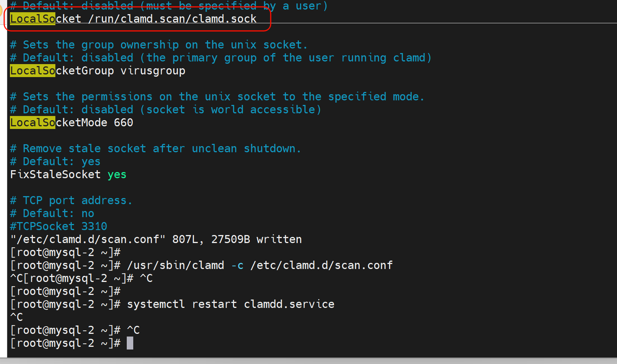Click the terminal cursor block at the prompt

(x=130, y=343)
